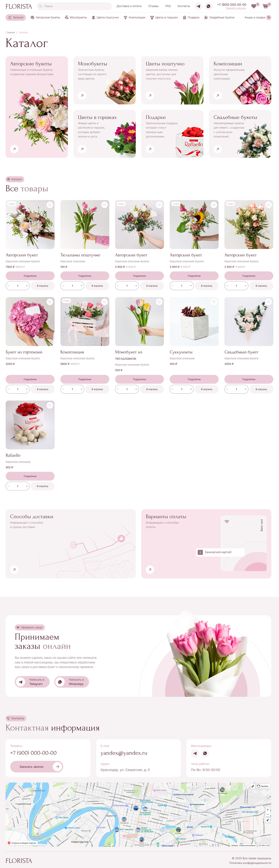The width and height of the screenshot is (279, 868).
Task: Toggle favorite heart on Суккуленты product
Action: pyautogui.click(x=214, y=302)
